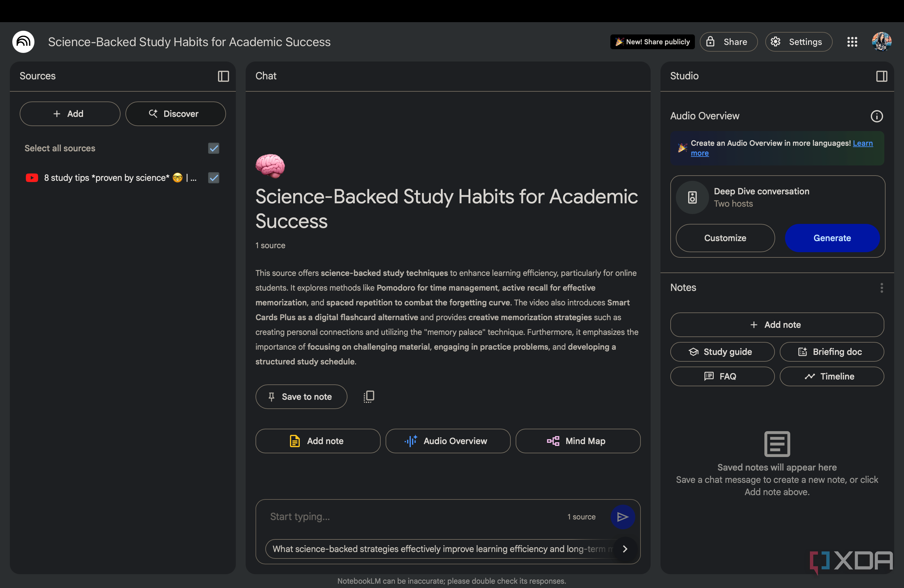This screenshot has height=588, width=904.
Task: Copy the summary with copy icon
Action: click(x=368, y=396)
